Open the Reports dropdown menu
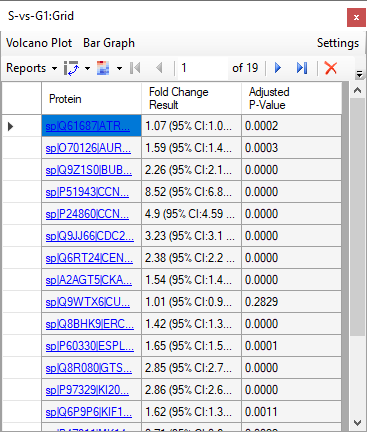Screen dimensions: 367x432 tap(31, 68)
